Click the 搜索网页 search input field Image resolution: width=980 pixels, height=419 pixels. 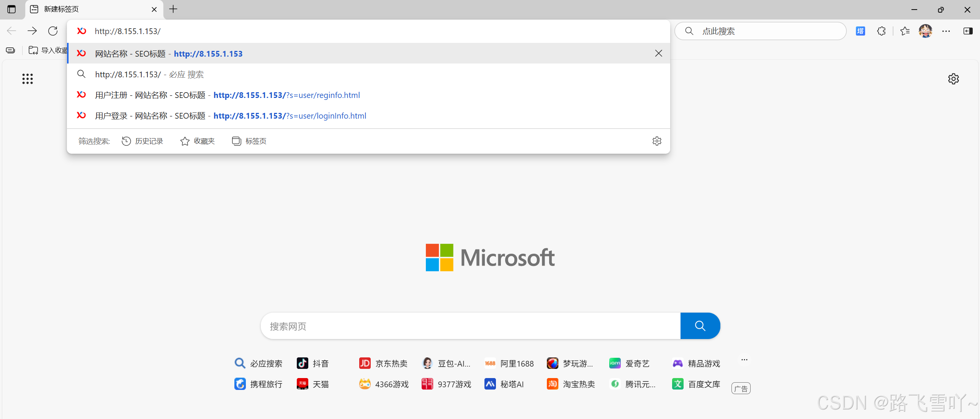[470, 326]
